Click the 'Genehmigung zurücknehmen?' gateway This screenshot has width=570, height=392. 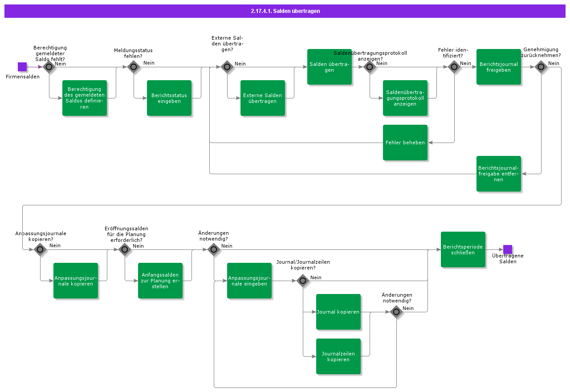coord(541,67)
